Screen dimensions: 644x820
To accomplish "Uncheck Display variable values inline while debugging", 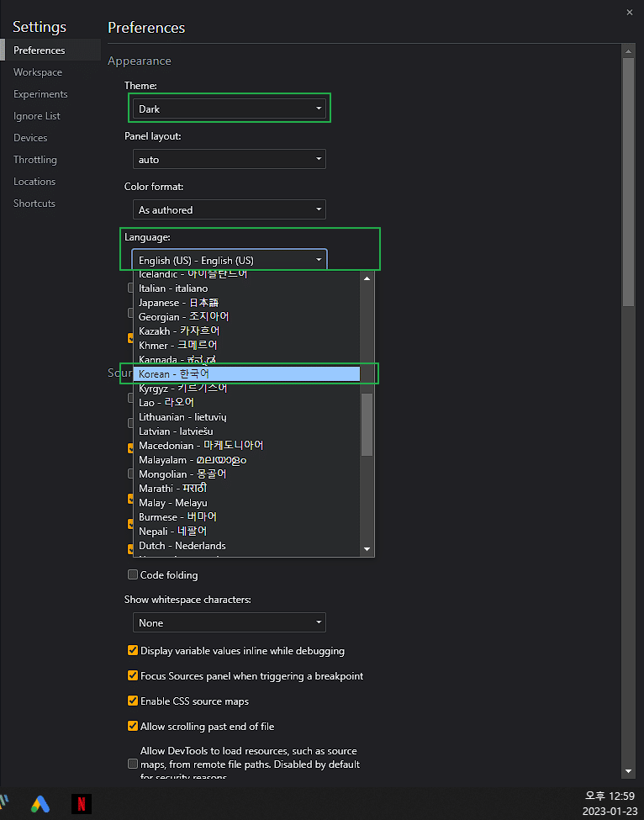I will pos(133,651).
